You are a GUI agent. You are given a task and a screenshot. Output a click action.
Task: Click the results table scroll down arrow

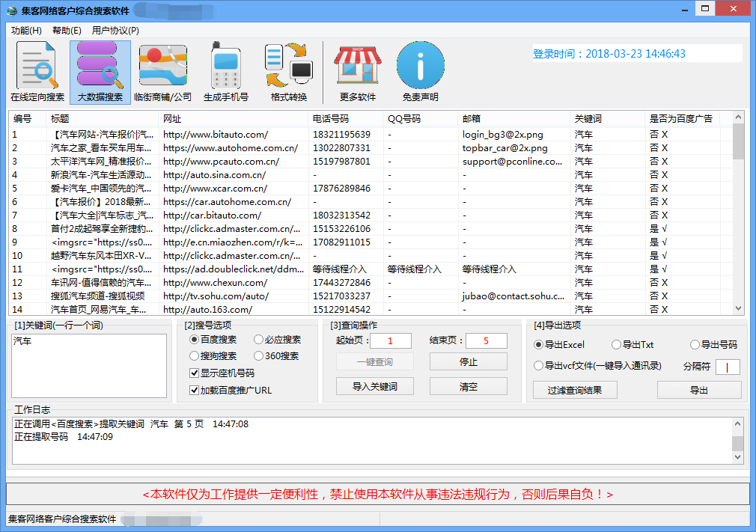point(738,308)
